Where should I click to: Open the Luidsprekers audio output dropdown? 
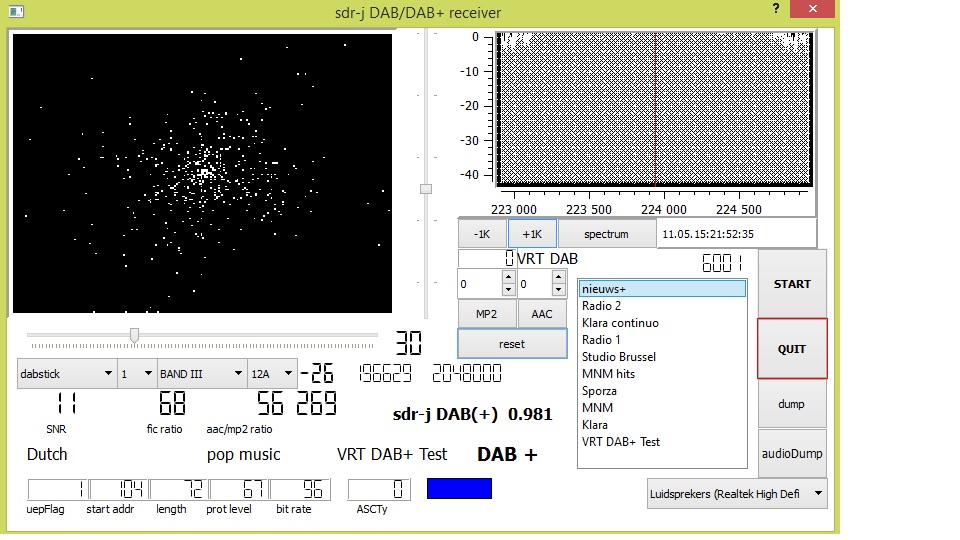click(737, 493)
